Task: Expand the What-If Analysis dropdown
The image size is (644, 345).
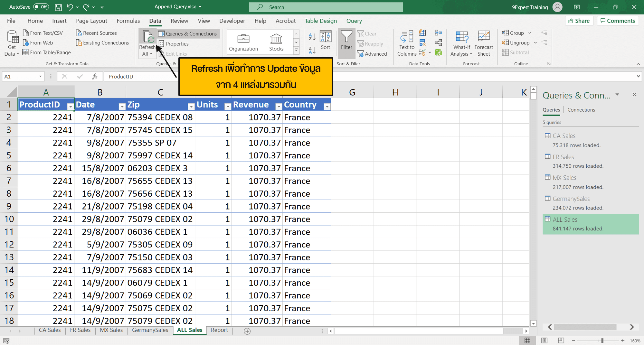Action: pyautogui.click(x=461, y=54)
